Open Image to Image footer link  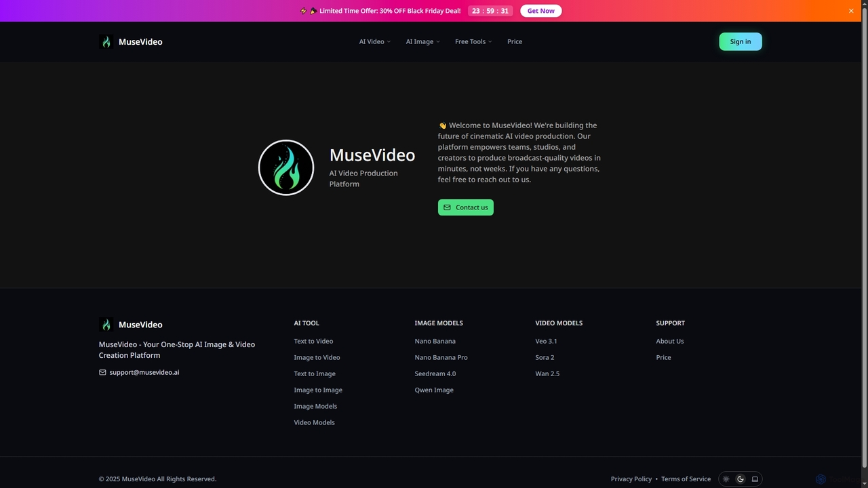[x=318, y=390]
